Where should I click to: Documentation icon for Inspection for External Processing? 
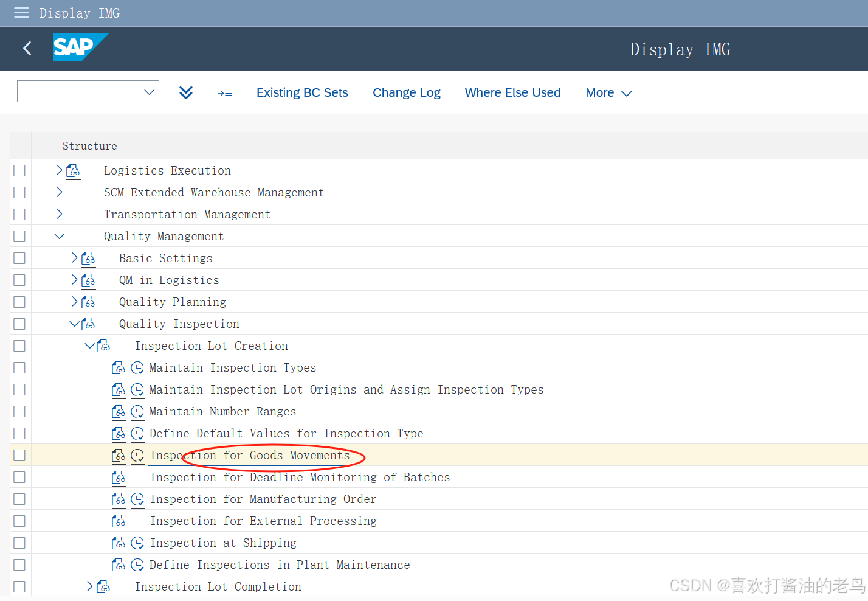tap(119, 521)
